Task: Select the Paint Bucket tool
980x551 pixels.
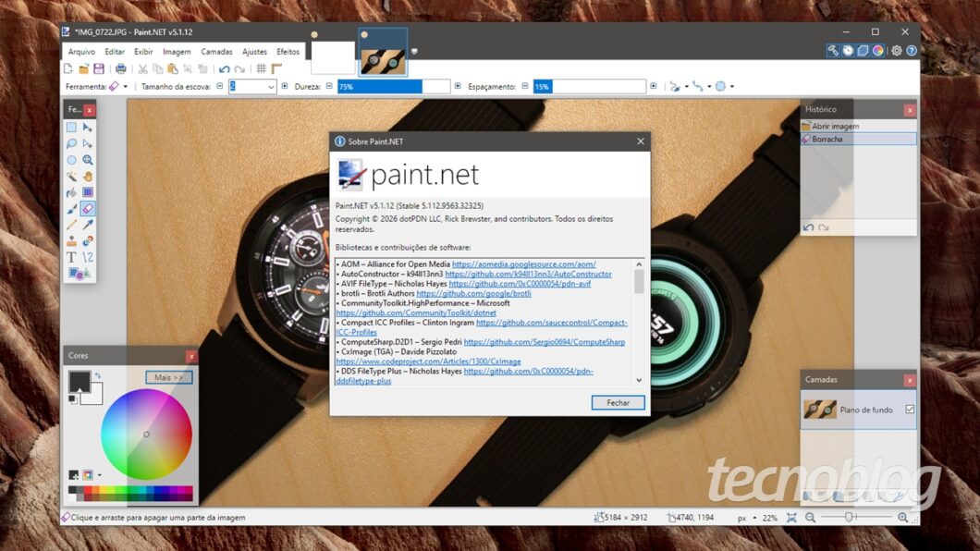Action: 72,192
